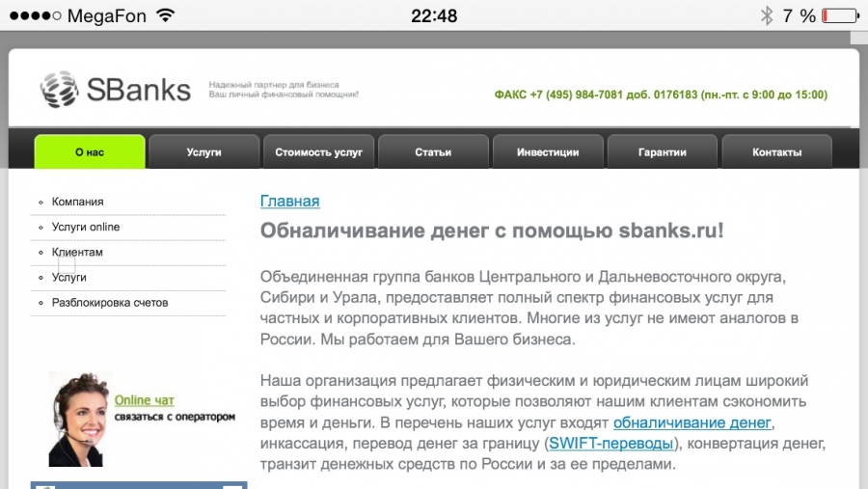Viewport: 868px width, 489px height.
Task: Open the обналичивание денег hyperlink
Action: 692,422
